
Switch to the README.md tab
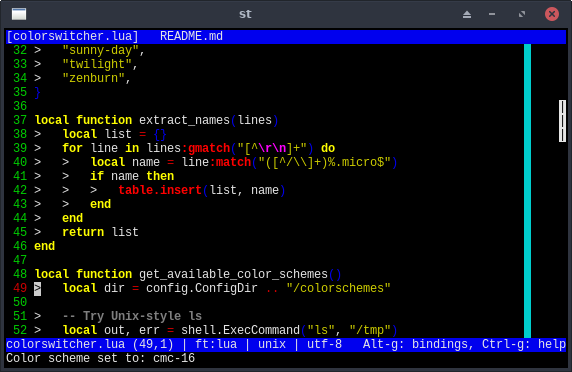[191, 36]
